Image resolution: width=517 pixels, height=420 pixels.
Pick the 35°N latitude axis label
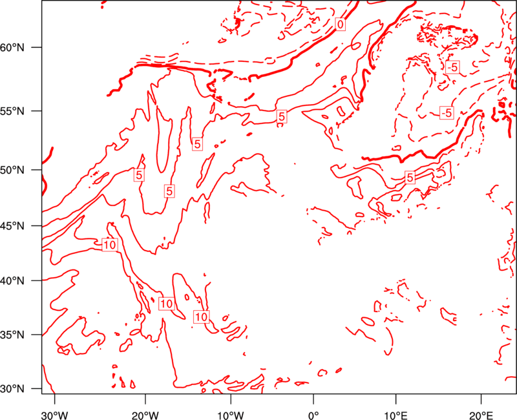pos(12,335)
